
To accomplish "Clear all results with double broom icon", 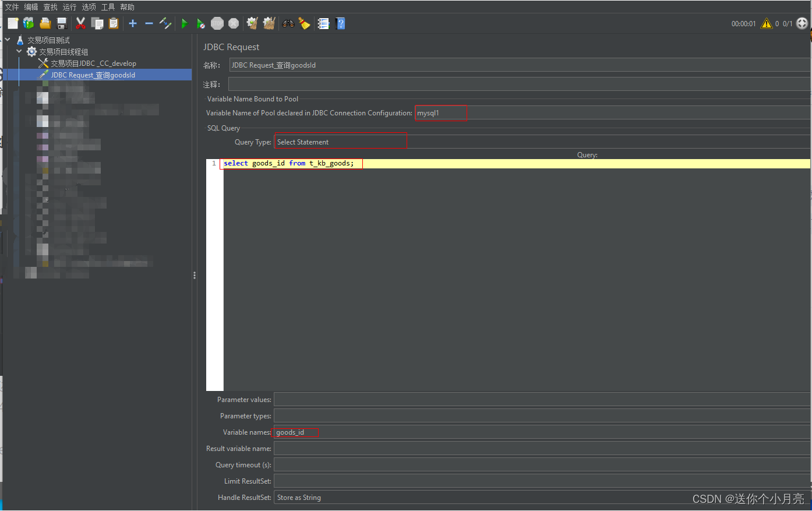I will (269, 23).
